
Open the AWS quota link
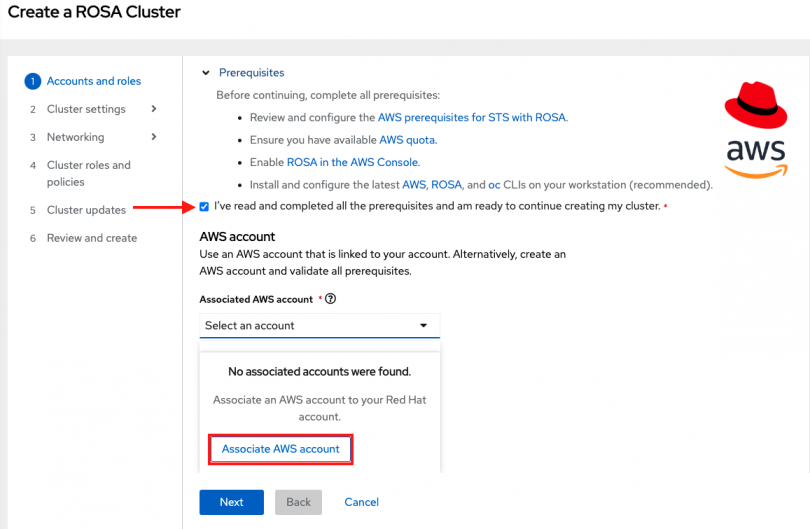tap(407, 140)
